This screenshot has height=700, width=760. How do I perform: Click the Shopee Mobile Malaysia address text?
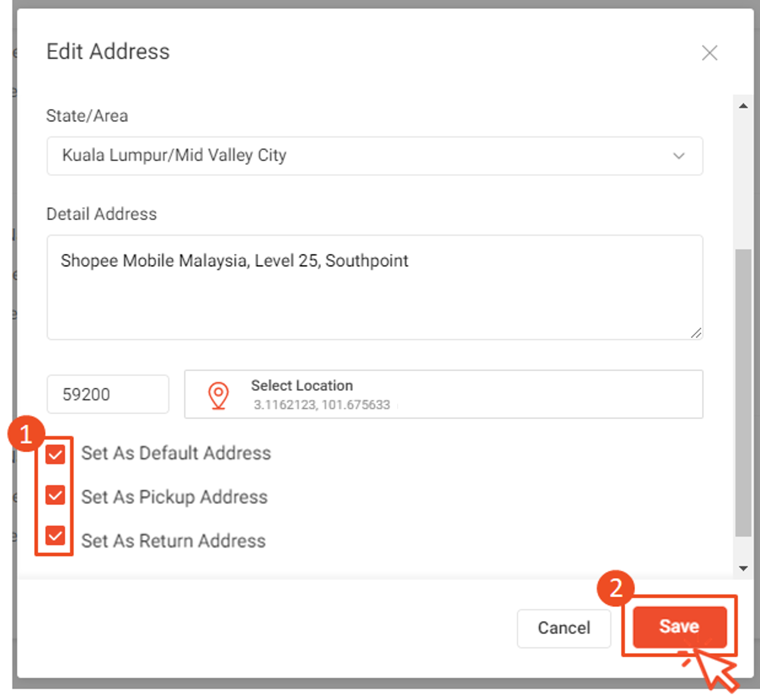pyautogui.click(x=235, y=260)
